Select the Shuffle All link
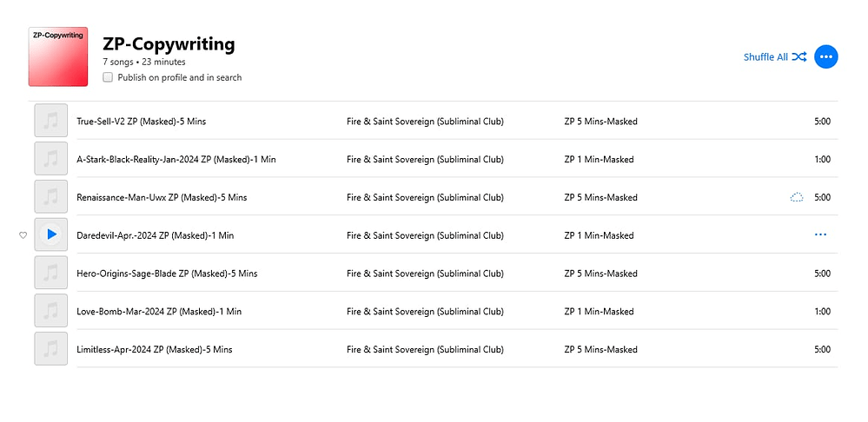This screenshot has width=868, height=422. point(765,57)
